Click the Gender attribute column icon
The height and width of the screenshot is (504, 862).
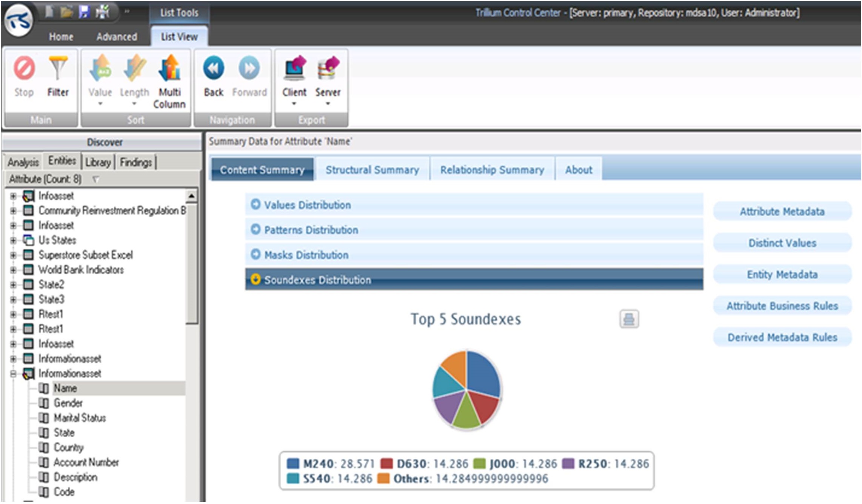(x=44, y=403)
